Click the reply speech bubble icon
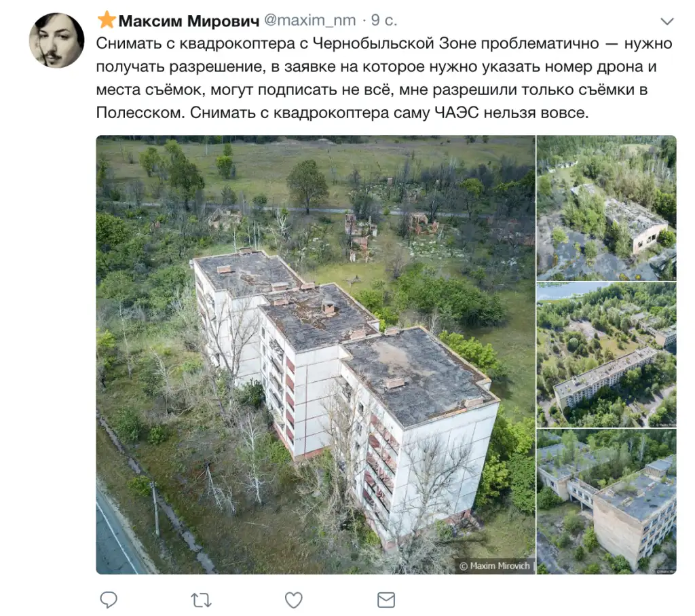 pos(109,600)
